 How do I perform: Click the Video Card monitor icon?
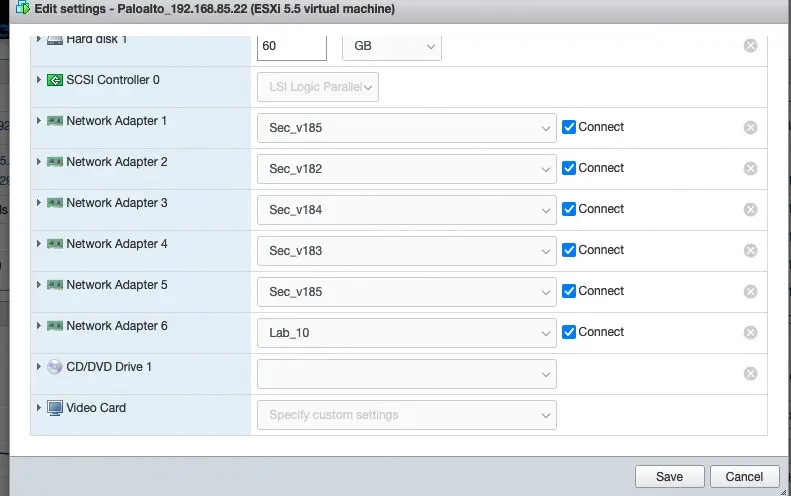[x=55, y=408]
